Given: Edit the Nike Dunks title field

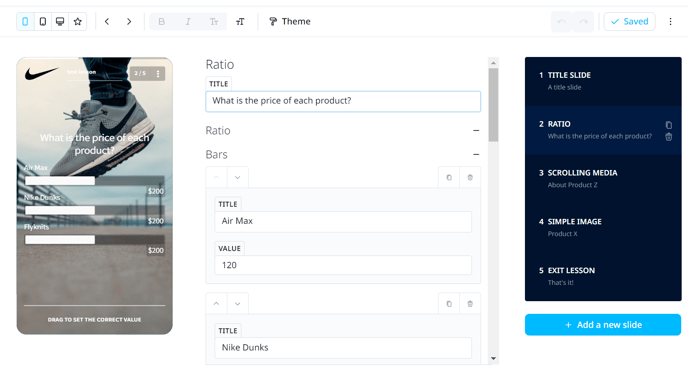Looking at the screenshot, I should 343,348.
